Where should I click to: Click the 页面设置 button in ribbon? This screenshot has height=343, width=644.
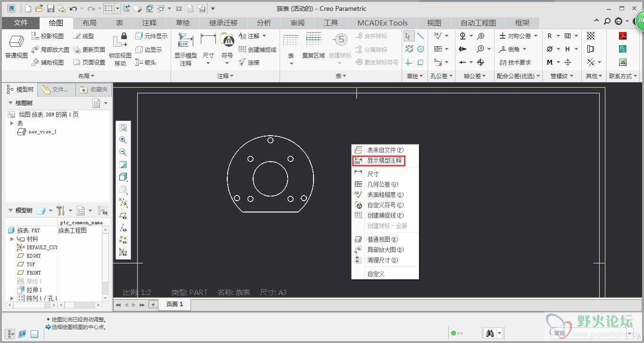click(x=89, y=62)
